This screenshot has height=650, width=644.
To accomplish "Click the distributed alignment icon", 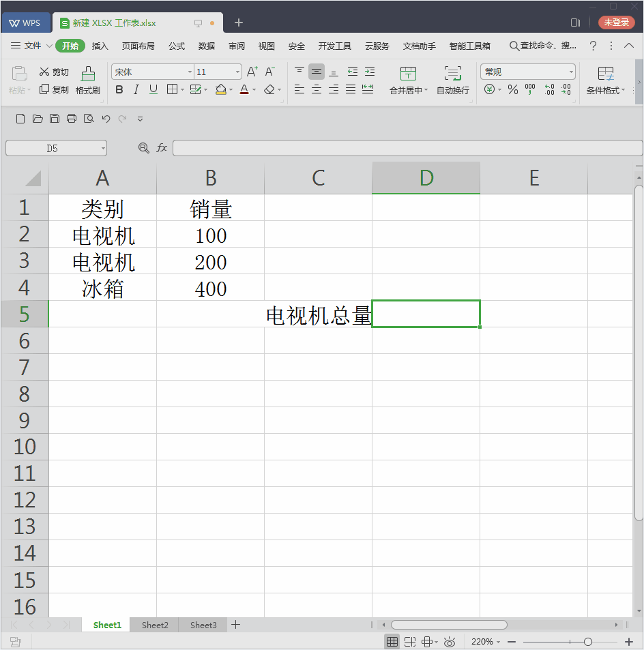I will pyautogui.click(x=368, y=89).
